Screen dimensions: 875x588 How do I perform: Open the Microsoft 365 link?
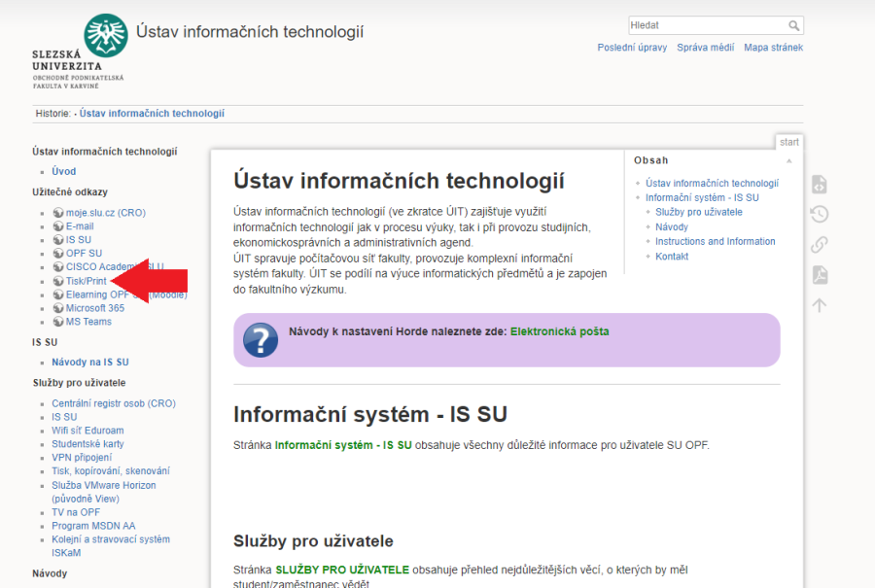[x=95, y=308]
